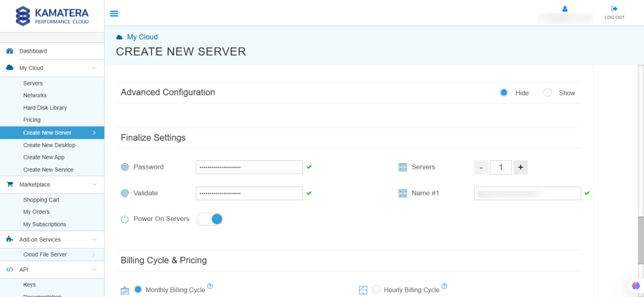Select Show for Advanced Configuration
The width and height of the screenshot is (644, 297).
[547, 93]
